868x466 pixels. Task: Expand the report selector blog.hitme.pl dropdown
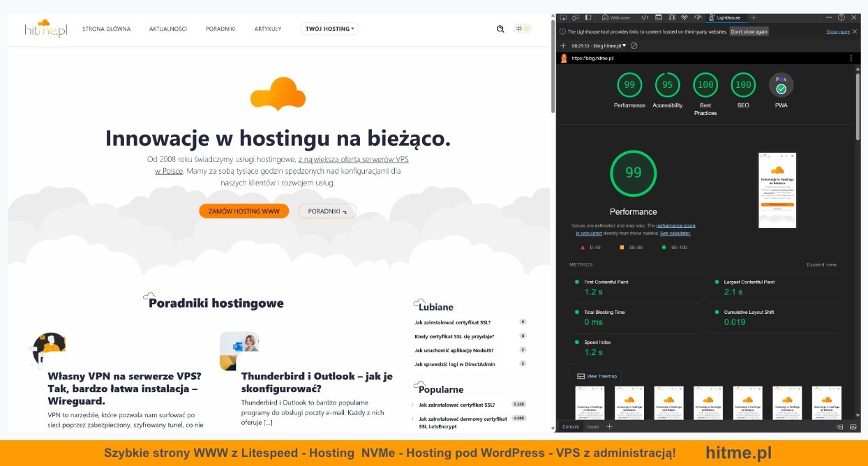point(604,45)
